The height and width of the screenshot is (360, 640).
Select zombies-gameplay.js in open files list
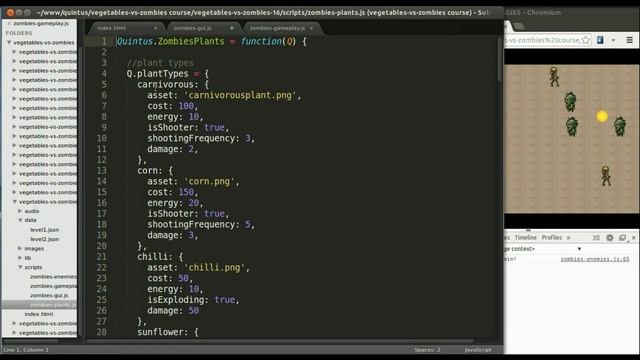pyautogui.click(x=41, y=24)
